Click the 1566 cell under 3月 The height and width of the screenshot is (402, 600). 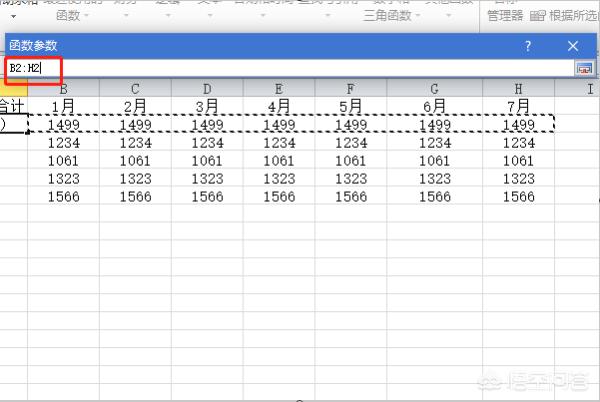click(x=207, y=196)
